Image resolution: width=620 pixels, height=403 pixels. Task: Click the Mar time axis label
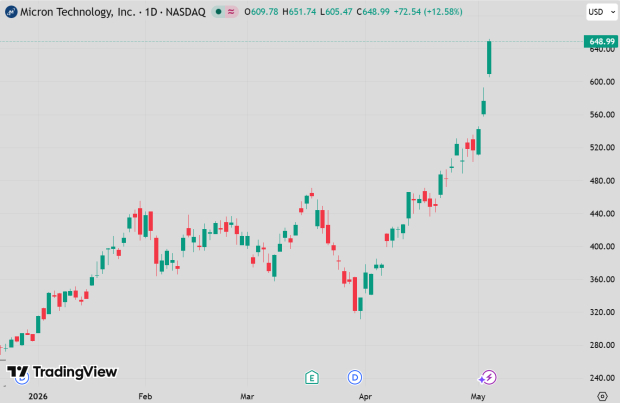247,396
